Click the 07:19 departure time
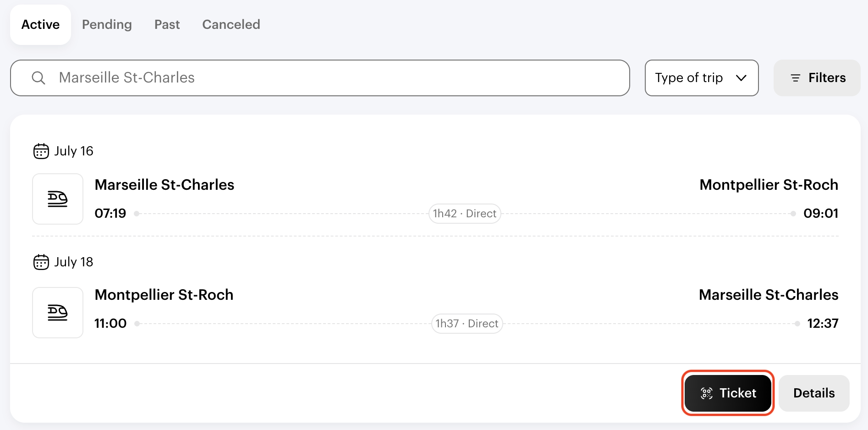This screenshot has height=430, width=868. (x=110, y=214)
